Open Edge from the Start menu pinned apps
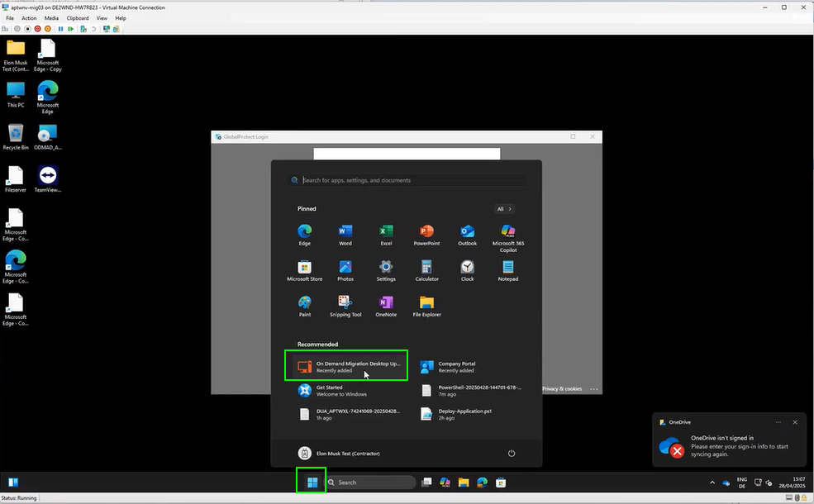The height and width of the screenshot is (504, 814). click(305, 235)
